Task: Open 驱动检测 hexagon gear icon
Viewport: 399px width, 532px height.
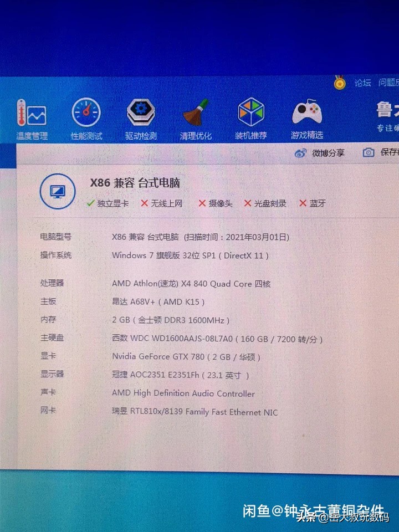Action: 141,112
